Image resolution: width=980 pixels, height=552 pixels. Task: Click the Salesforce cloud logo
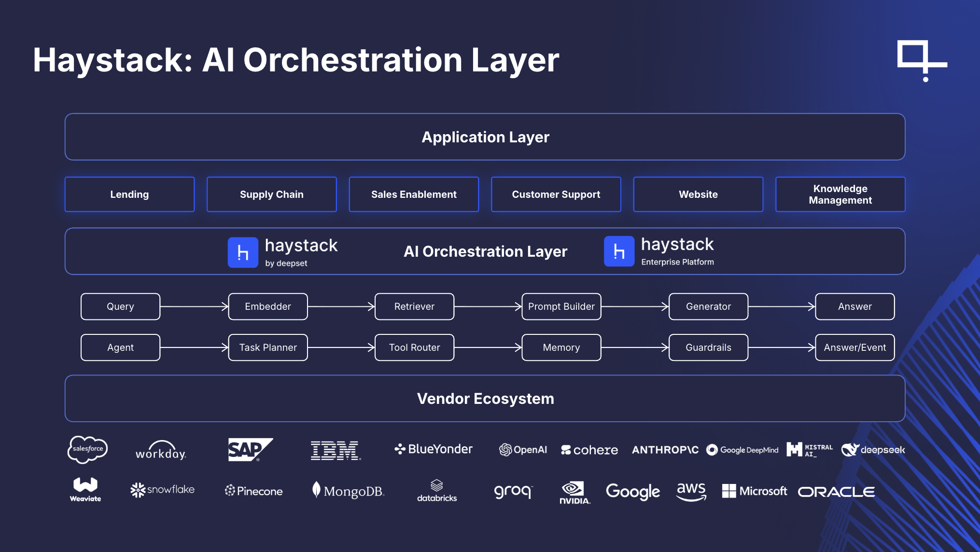(x=87, y=449)
